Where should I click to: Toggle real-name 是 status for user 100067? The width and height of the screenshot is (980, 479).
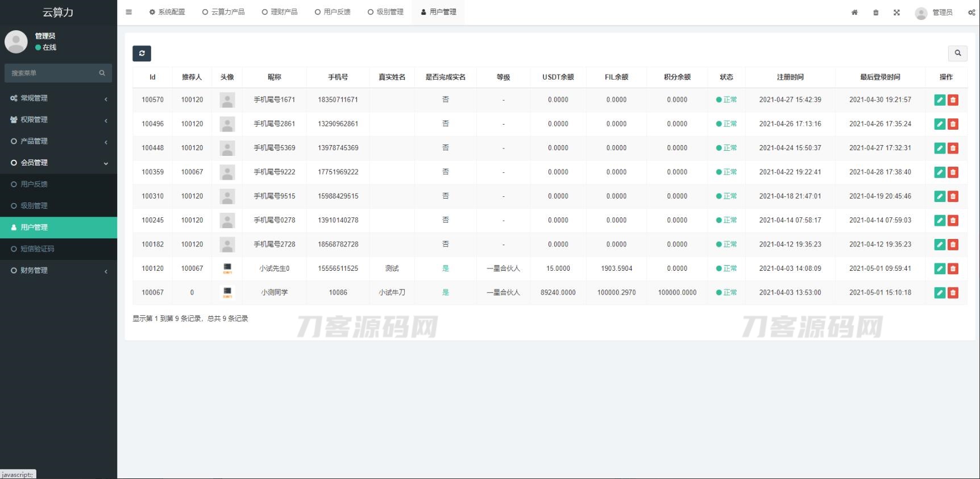(x=445, y=292)
